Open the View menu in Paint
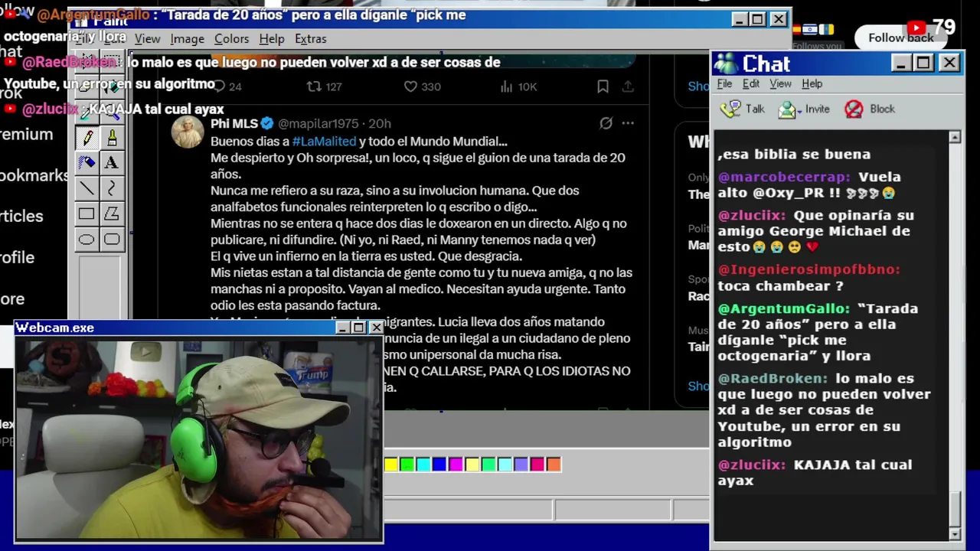Screen dimensions: 980x551 tap(148, 38)
